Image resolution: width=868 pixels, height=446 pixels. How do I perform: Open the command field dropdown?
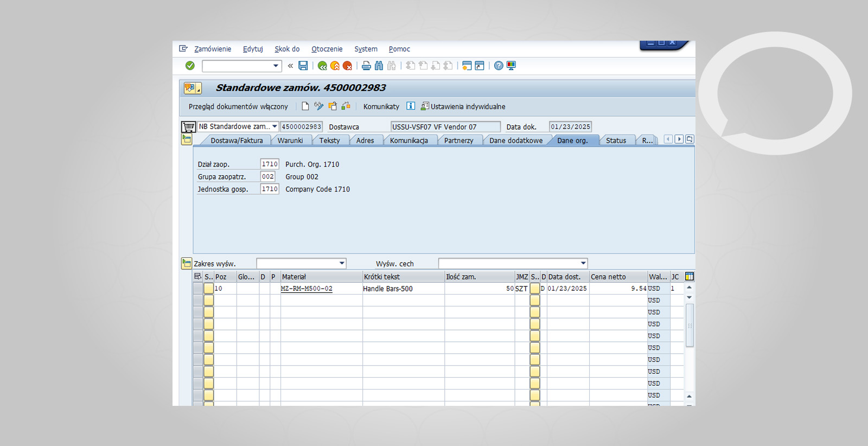pos(276,66)
